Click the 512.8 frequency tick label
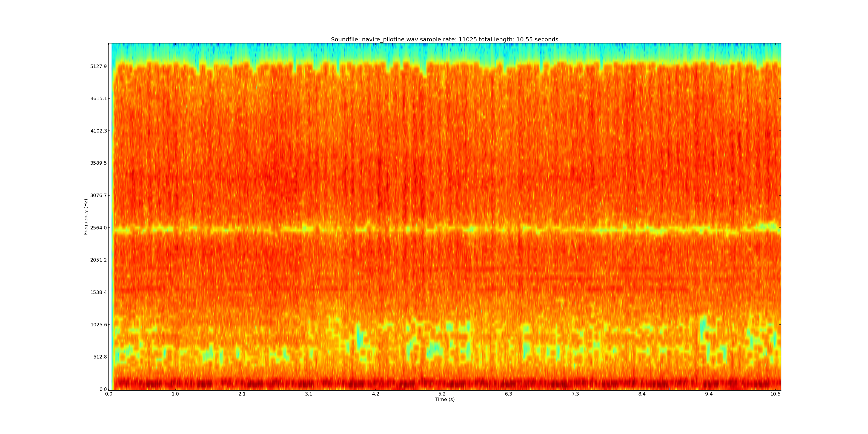This screenshot has width=868, height=434. [100, 357]
